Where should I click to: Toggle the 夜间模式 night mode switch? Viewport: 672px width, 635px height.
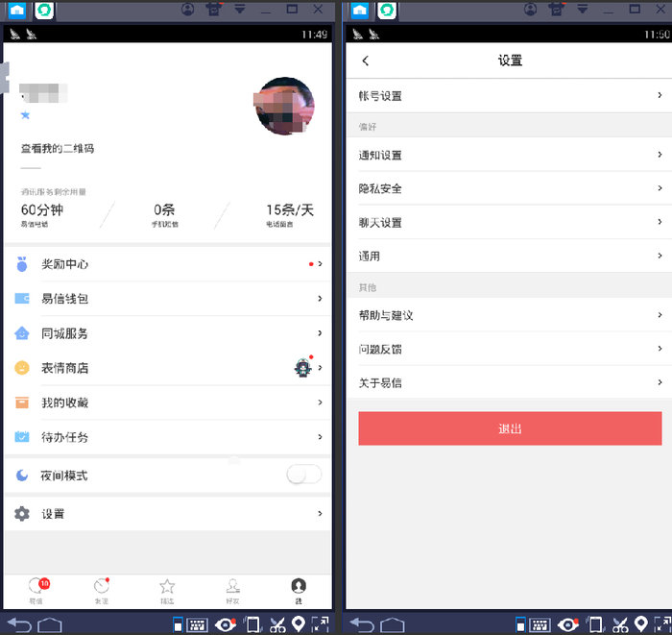pos(304,475)
